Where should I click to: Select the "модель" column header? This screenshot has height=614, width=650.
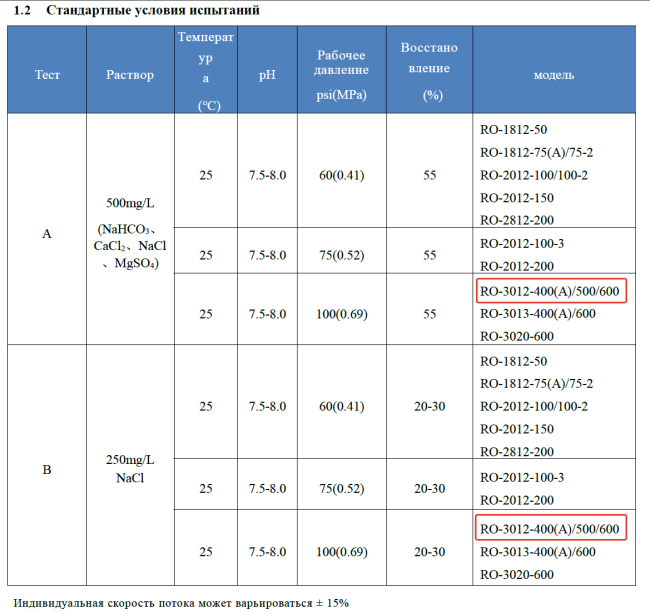[553, 75]
